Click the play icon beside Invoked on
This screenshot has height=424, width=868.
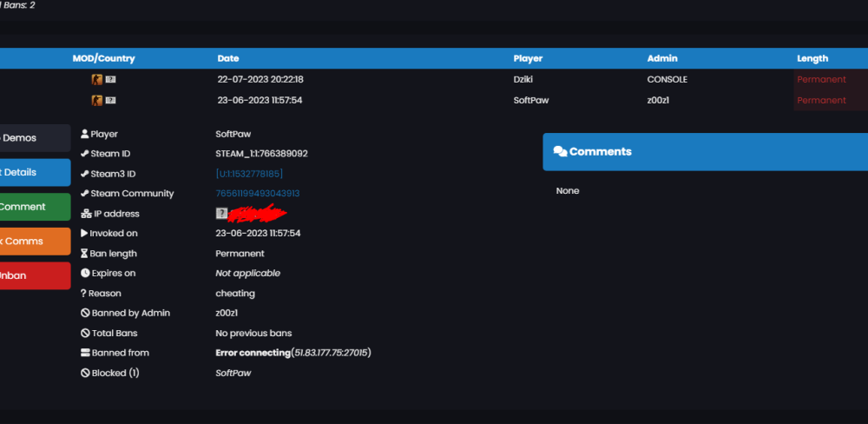click(84, 234)
